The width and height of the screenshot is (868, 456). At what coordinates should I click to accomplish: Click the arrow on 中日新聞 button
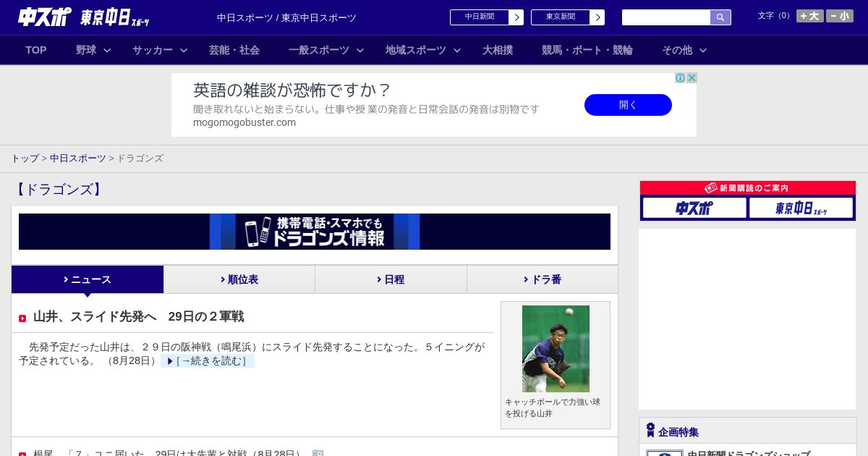click(x=516, y=17)
